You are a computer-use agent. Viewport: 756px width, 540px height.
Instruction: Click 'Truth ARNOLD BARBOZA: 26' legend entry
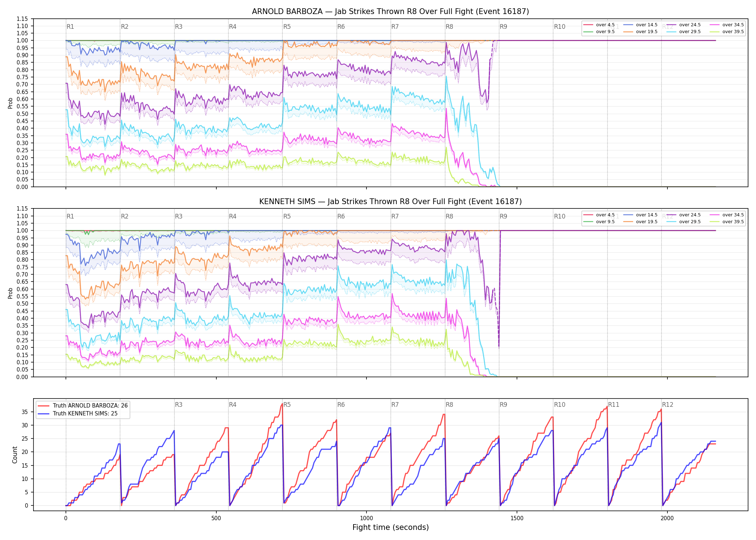point(83,405)
